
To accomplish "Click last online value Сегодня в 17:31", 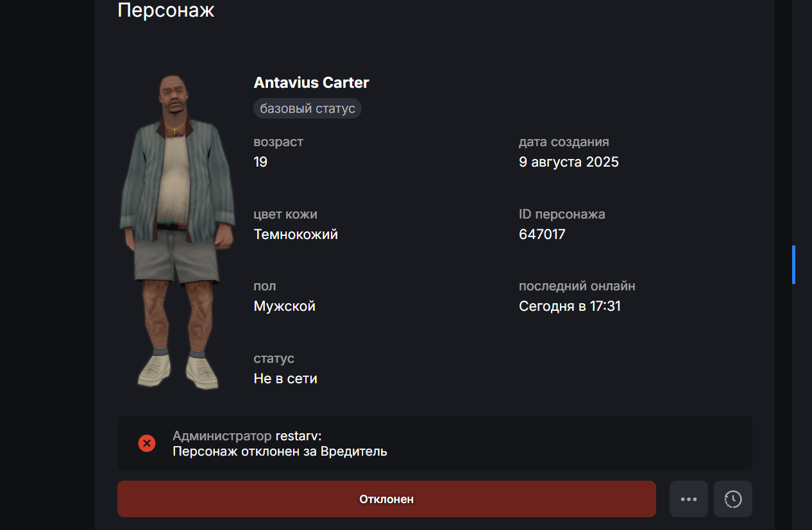I will [570, 306].
